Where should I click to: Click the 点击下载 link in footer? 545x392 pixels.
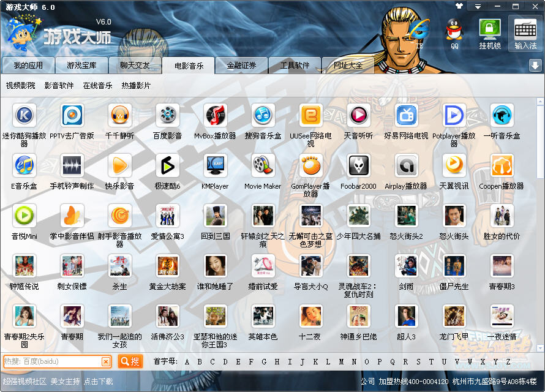pyautogui.click(x=99, y=381)
